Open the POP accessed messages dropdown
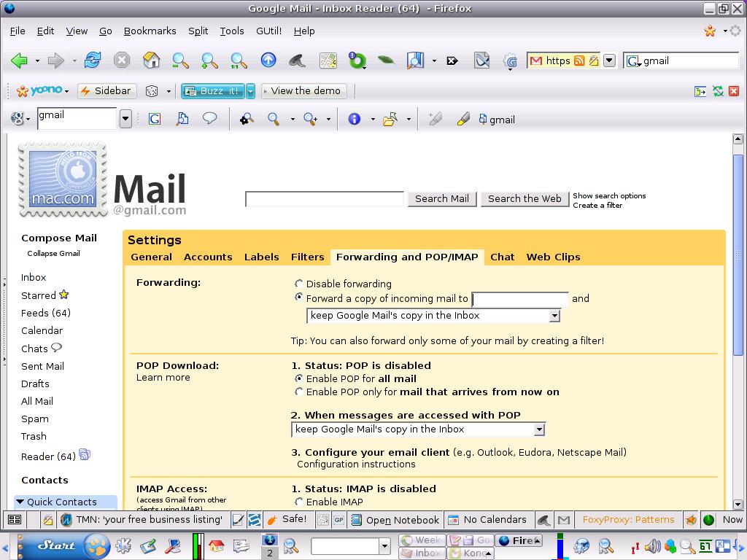747x560 pixels. [x=418, y=429]
